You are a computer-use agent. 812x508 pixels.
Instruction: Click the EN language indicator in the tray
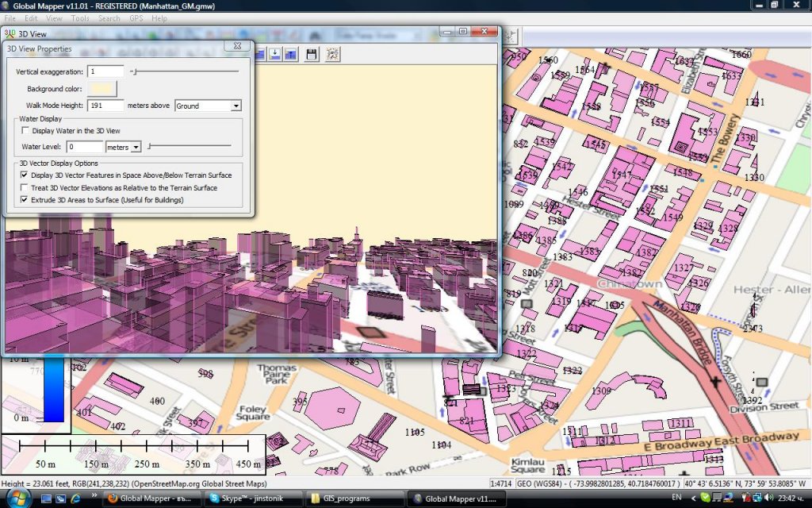point(676,498)
